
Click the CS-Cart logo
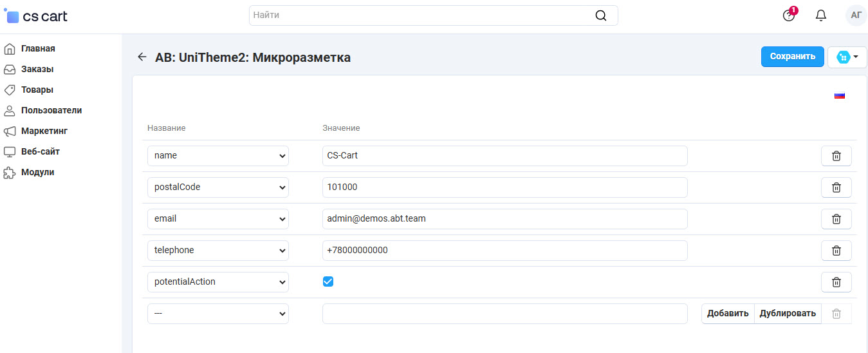(36, 15)
